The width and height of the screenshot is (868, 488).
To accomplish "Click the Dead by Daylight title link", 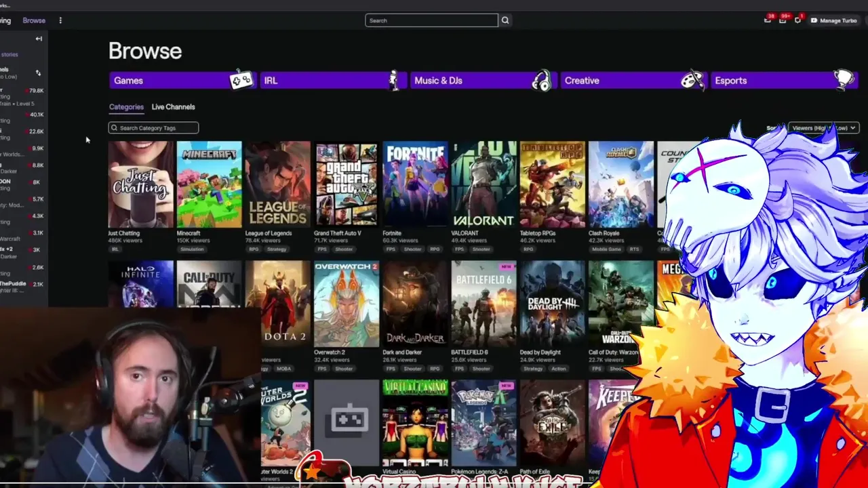I will (540, 352).
